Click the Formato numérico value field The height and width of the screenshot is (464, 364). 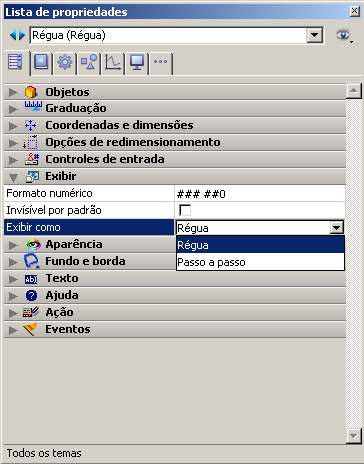[260, 193]
